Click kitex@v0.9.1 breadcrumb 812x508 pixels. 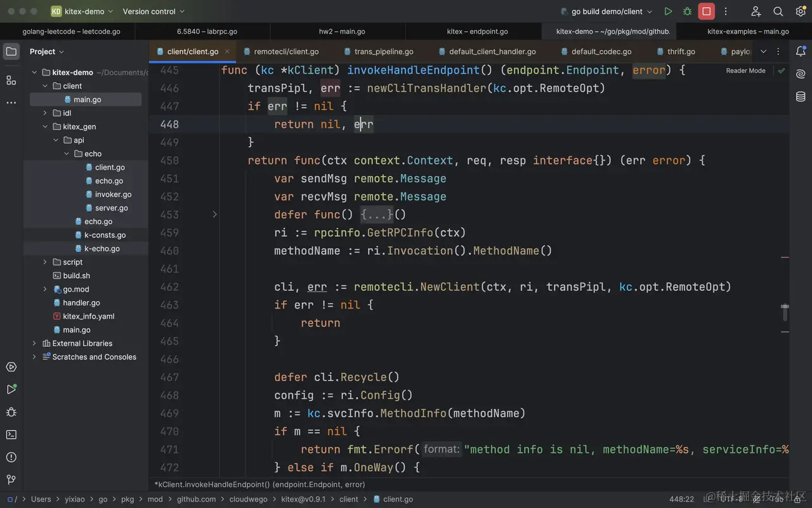click(x=303, y=499)
